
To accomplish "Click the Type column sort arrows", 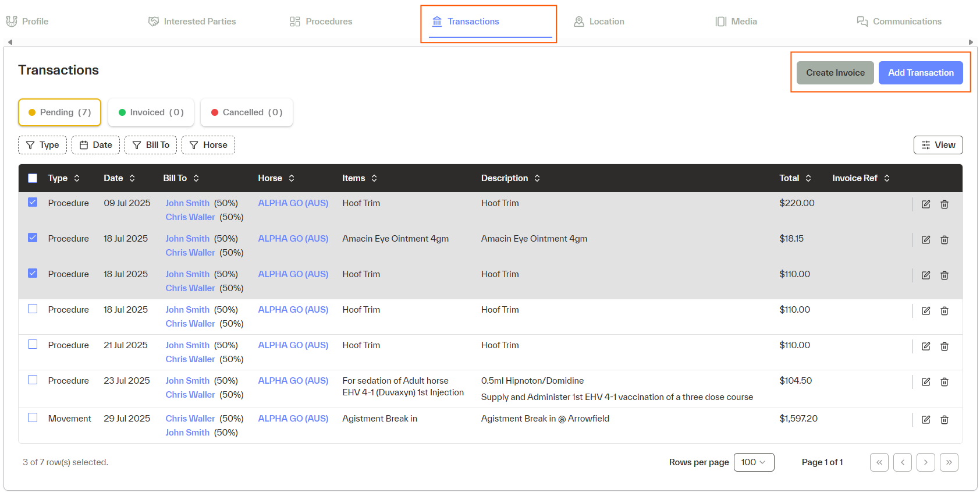I will 77,178.
